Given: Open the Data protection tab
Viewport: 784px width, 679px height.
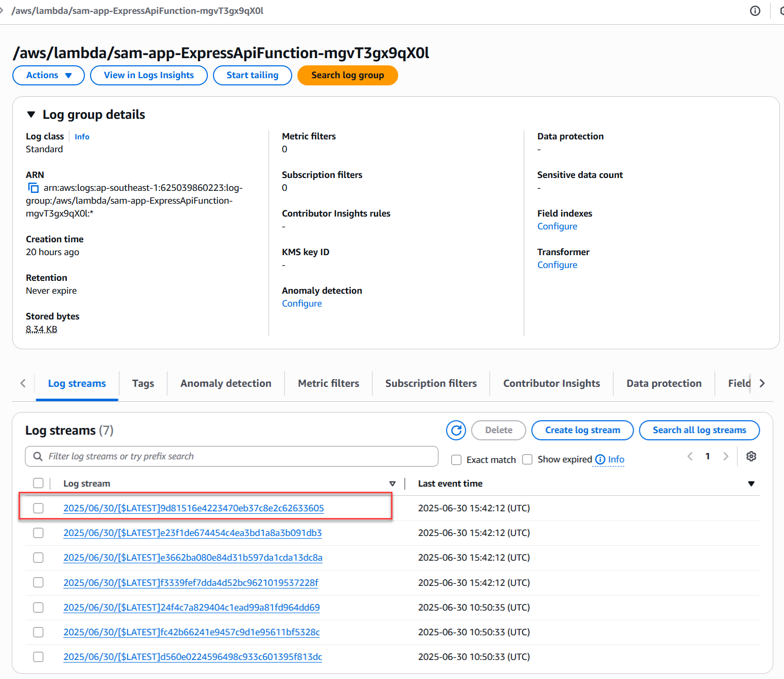Looking at the screenshot, I should [x=664, y=383].
